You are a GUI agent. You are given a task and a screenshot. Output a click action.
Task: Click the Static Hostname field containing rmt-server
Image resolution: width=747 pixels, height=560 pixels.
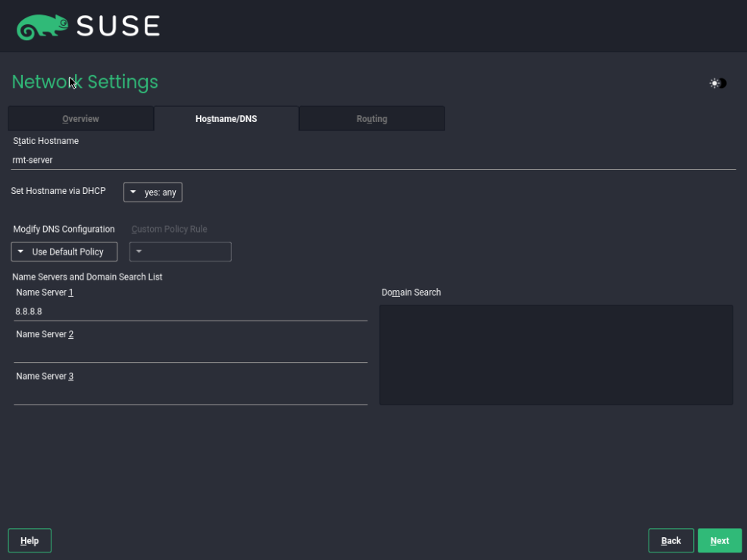pos(373,160)
